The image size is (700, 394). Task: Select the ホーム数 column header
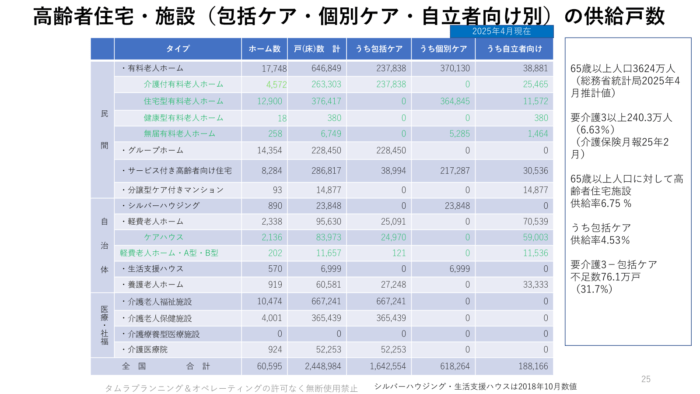click(264, 49)
